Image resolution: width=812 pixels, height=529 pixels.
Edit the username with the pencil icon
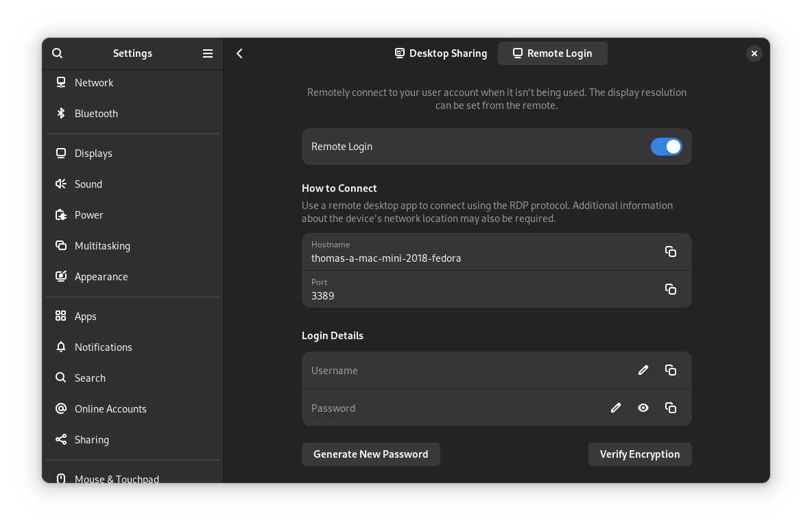(x=643, y=370)
